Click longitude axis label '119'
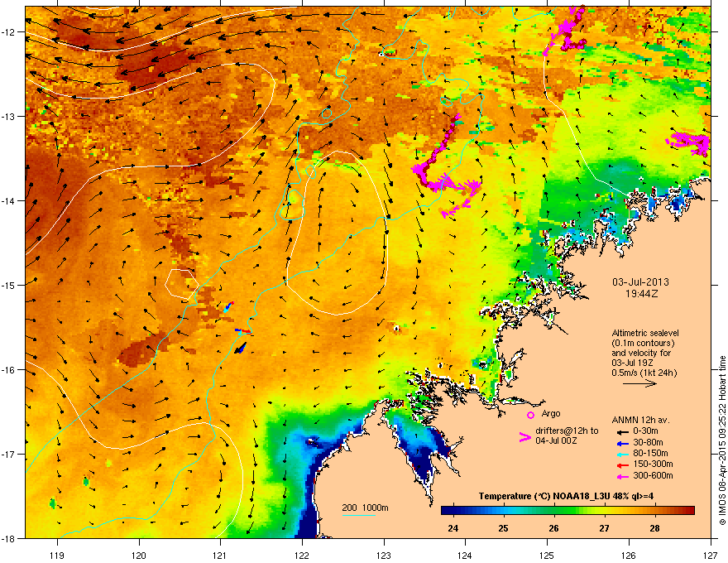The height and width of the screenshot is (563, 728). pyautogui.click(x=57, y=555)
